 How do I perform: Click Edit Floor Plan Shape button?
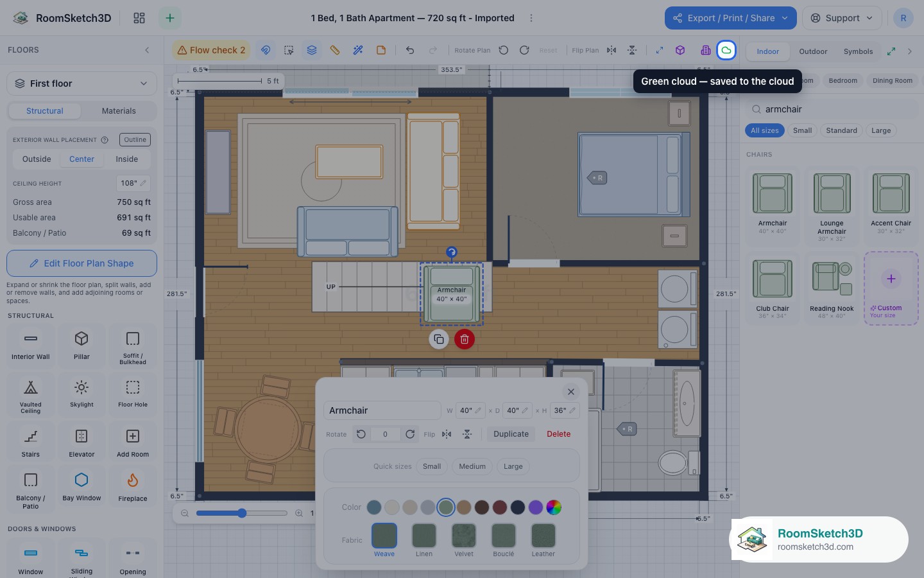pyautogui.click(x=81, y=263)
